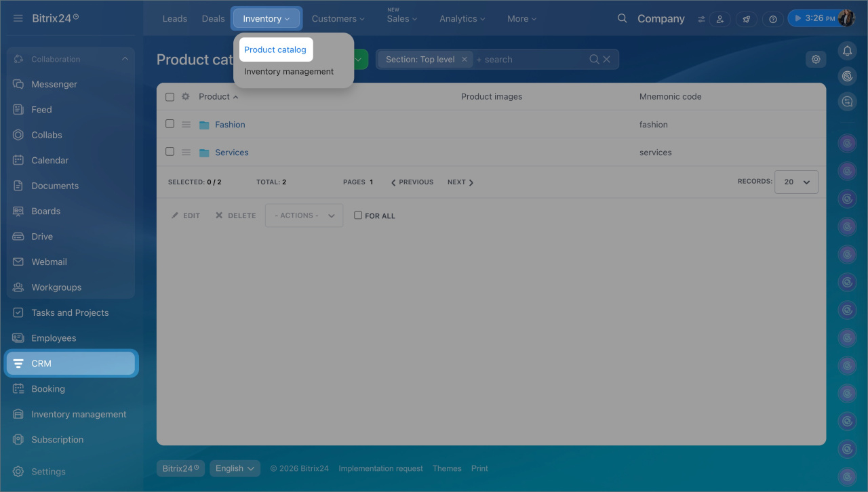Enable the For All checkbox
The image size is (868, 492).
coord(358,216)
